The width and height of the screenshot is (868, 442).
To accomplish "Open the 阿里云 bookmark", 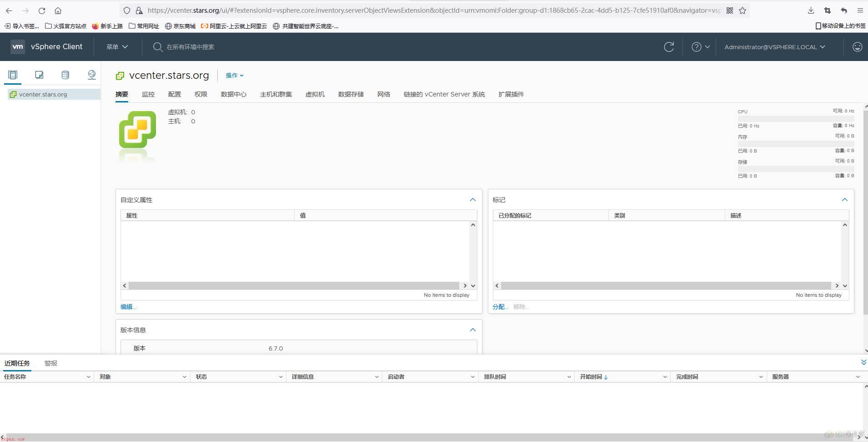I will click(x=234, y=26).
